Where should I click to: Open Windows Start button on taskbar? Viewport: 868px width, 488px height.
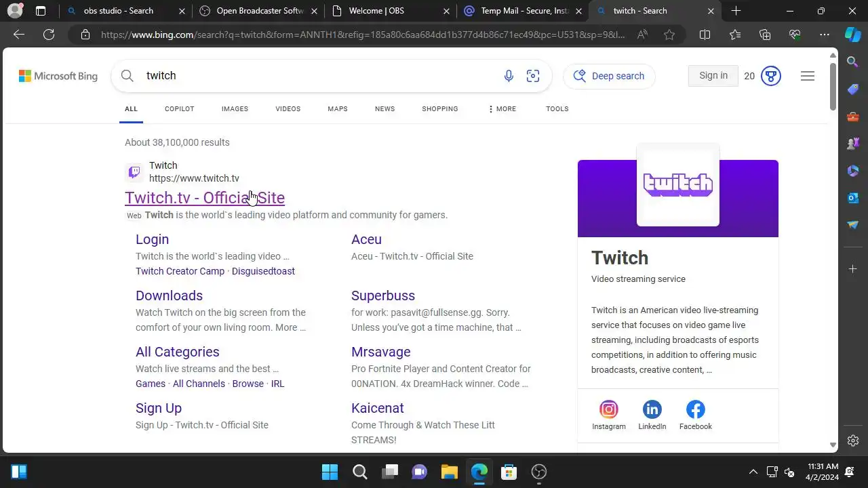coord(330,472)
